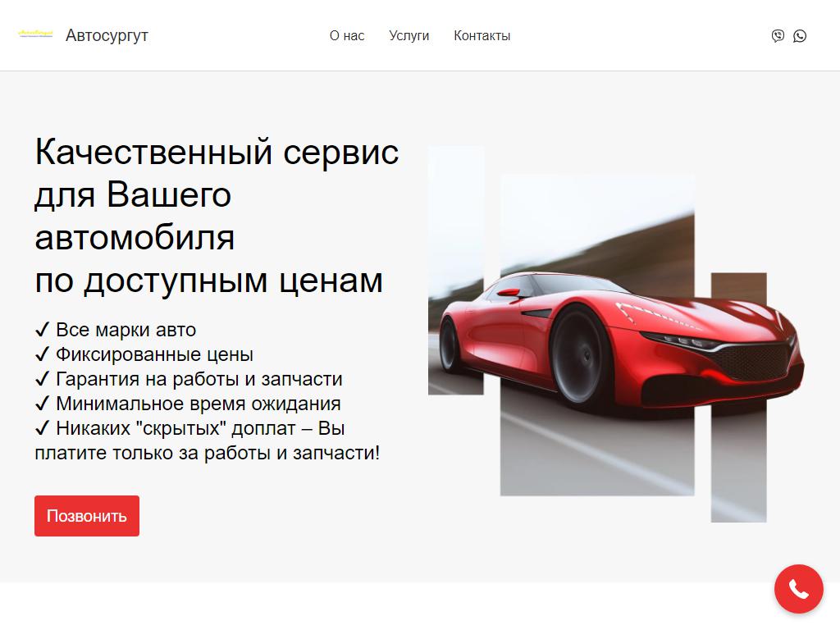Click the red "Позвонить" button
This screenshot has width=840, height=630.
pyautogui.click(x=87, y=516)
